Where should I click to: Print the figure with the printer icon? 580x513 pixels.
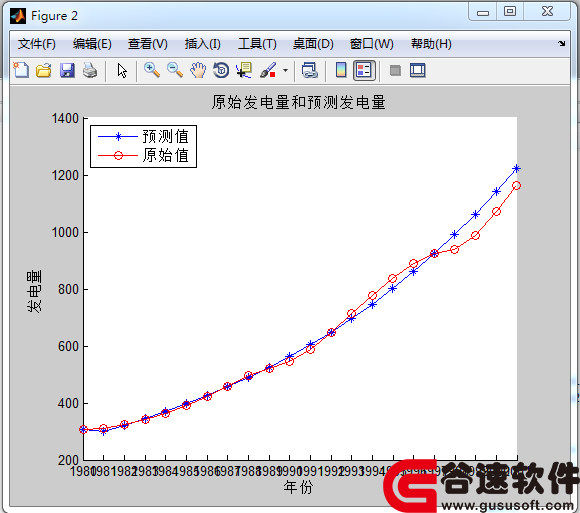pyautogui.click(x=90, y=70)
